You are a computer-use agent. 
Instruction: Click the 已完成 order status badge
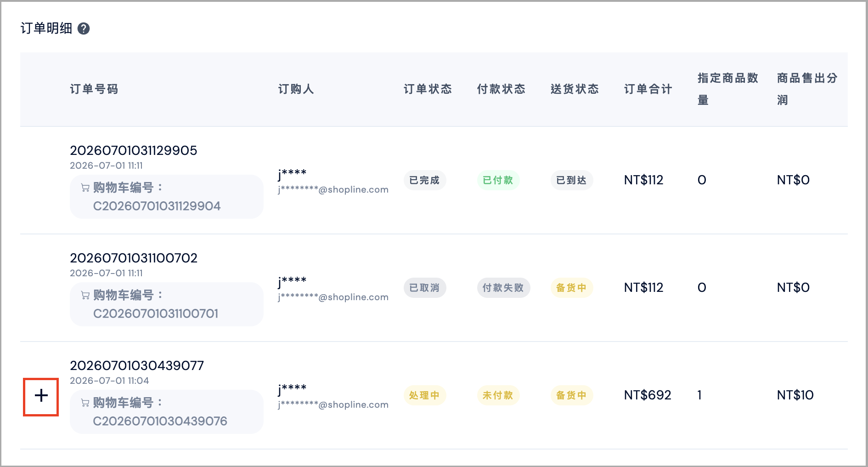click(x=425, y=180)
